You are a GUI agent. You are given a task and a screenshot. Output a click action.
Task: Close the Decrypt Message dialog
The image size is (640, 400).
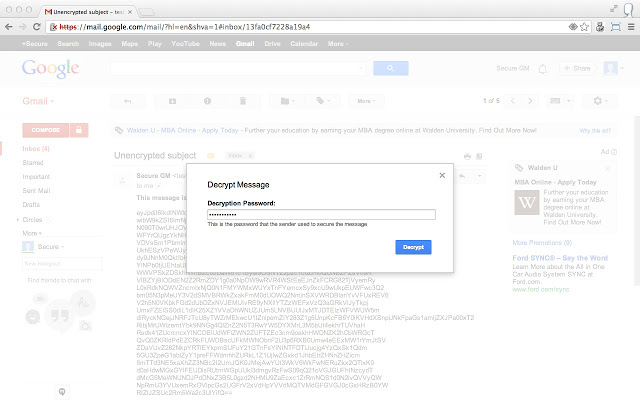click(x=442, y=175)
